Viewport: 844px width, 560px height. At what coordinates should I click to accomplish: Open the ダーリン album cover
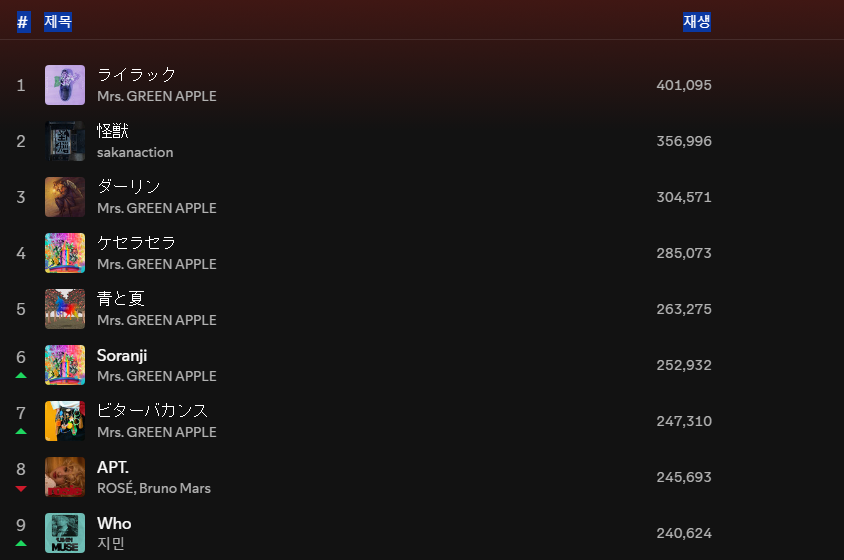click(65, 197)
